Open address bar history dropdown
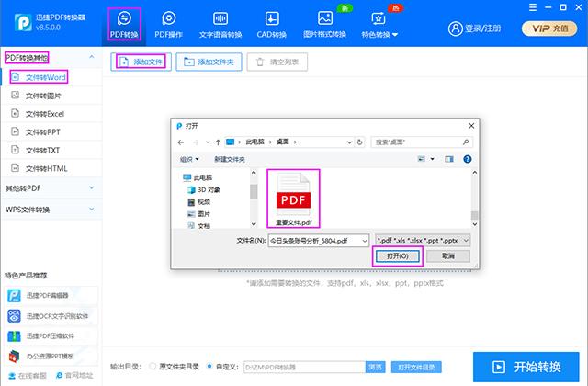The width and height of the screenshot is (588, 386). 349,142
